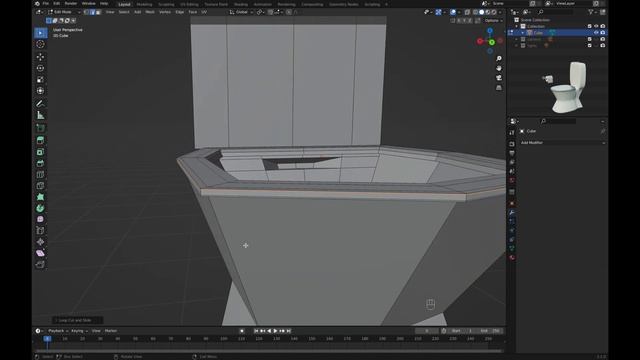Viewport: 640px width, 360px height.
Task: Toggle viewport overlays button
Action: 453,12
